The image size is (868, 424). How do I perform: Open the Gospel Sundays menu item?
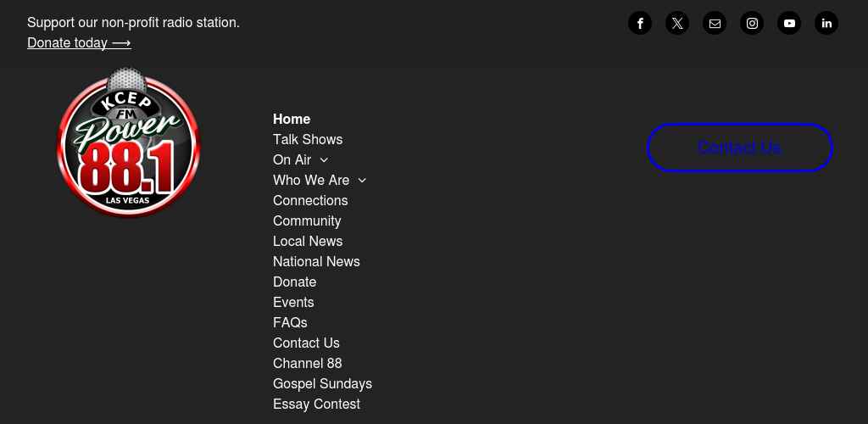[x=323, y=383]
